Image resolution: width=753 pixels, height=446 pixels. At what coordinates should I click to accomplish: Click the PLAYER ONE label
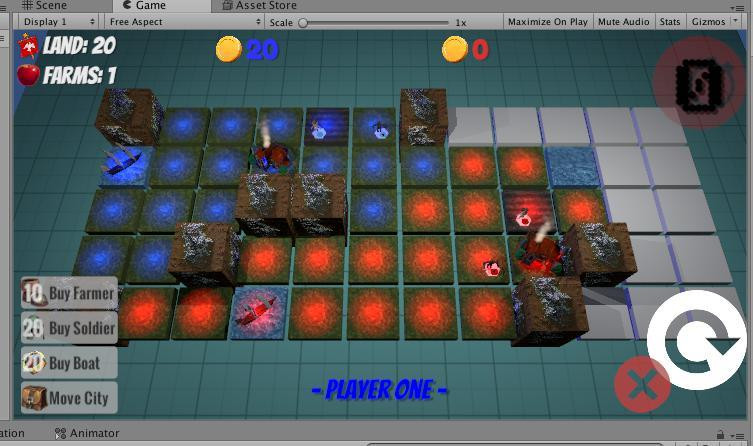click(379, 389)
